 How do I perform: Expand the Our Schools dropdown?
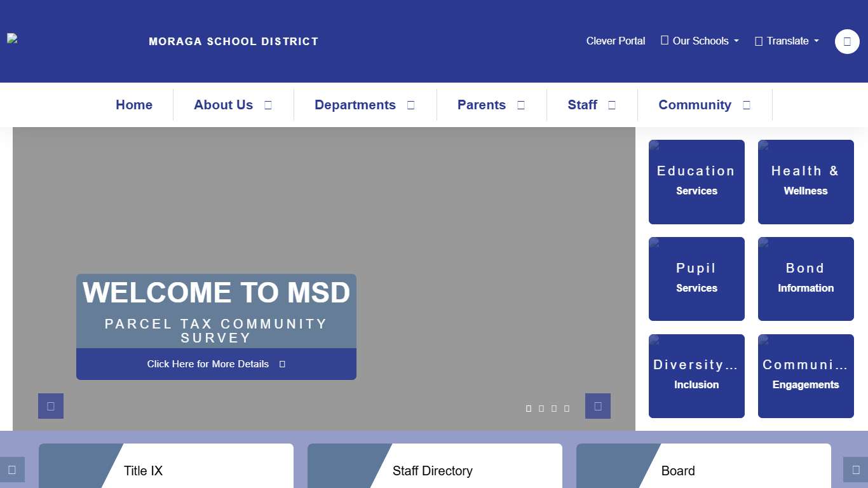(700, 41)
